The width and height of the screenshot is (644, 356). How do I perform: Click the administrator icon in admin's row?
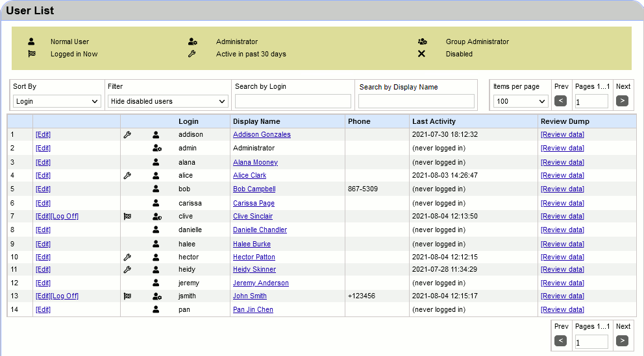pyautogui.click(x=156, y=148)
